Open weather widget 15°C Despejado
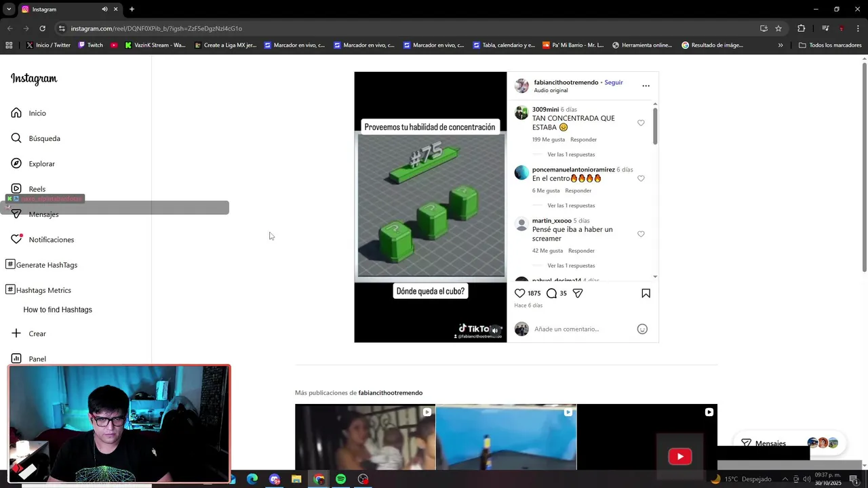 [x=741, y=479]
